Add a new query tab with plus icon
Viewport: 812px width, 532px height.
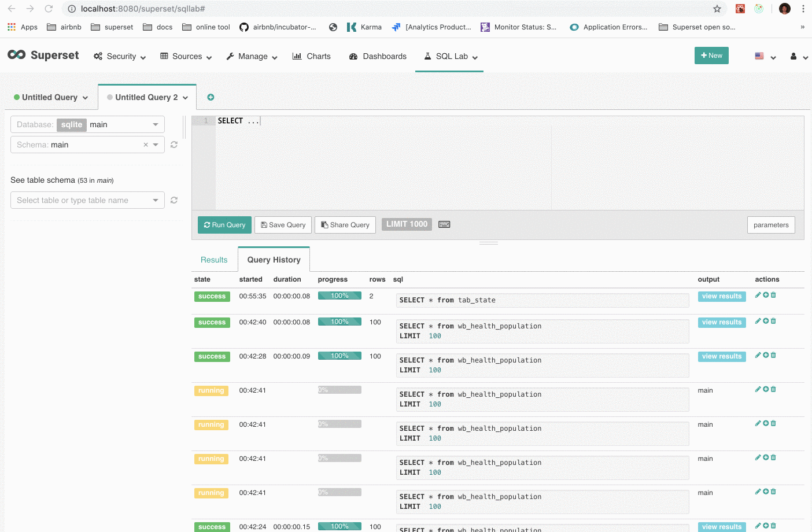211,97
